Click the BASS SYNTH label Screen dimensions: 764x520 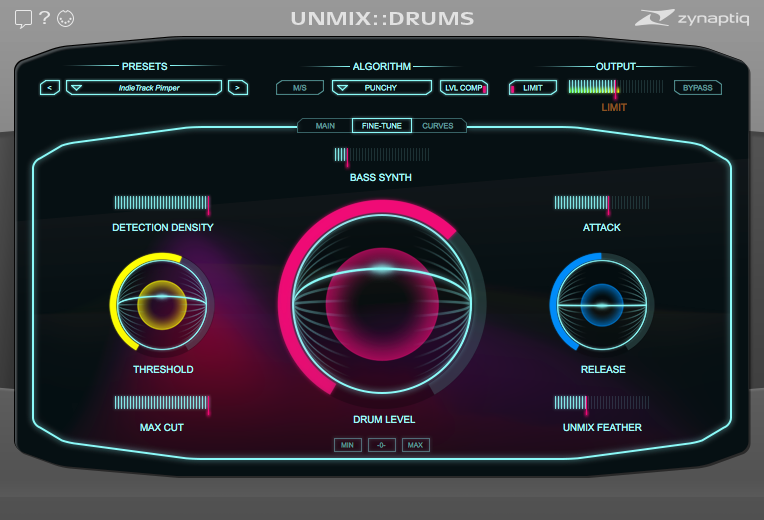click(x=381, y=177)
